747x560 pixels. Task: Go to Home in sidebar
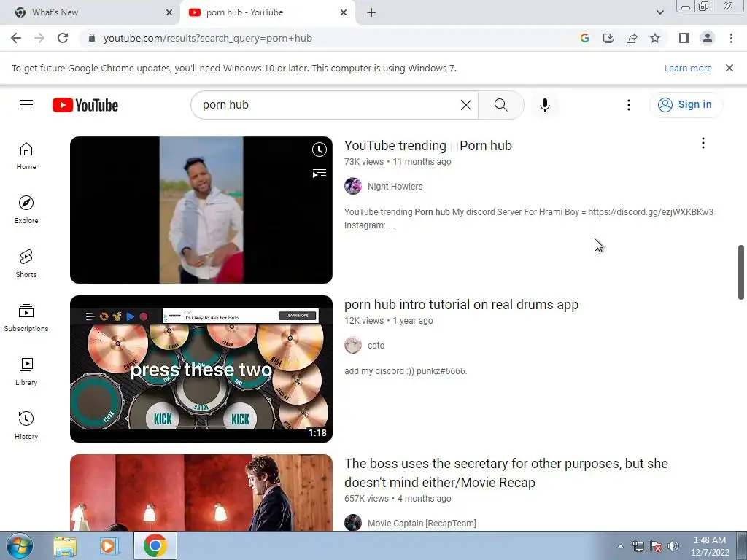(x=26, y=156)
